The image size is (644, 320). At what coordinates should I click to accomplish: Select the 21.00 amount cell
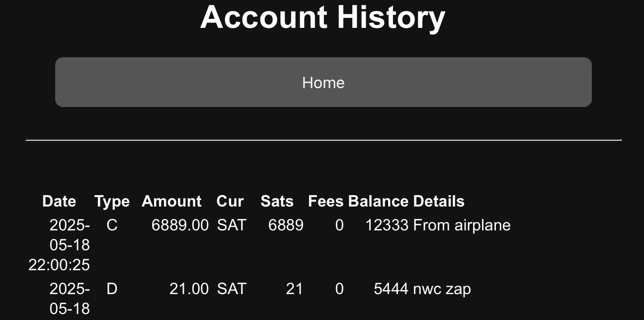(x=189, y=289)
